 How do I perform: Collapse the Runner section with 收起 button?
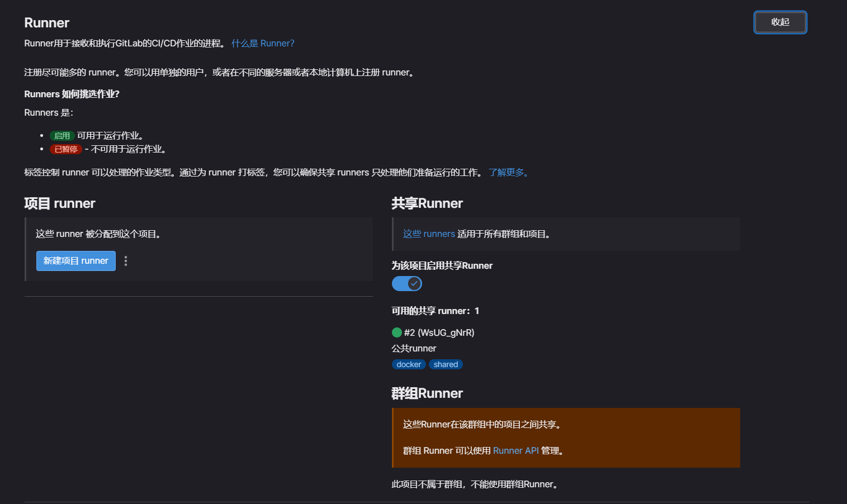pyautogui.click(x=780, y=22)
